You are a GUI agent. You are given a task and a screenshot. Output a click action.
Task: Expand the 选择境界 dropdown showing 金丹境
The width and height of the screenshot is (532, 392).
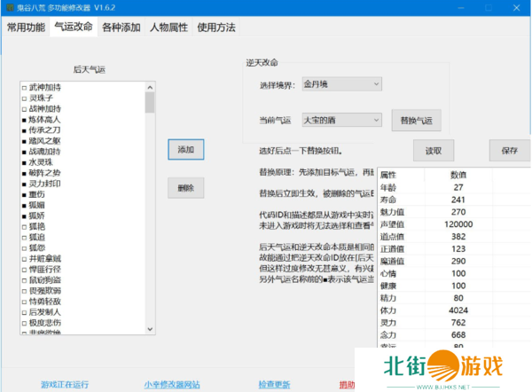click(340, 84)
